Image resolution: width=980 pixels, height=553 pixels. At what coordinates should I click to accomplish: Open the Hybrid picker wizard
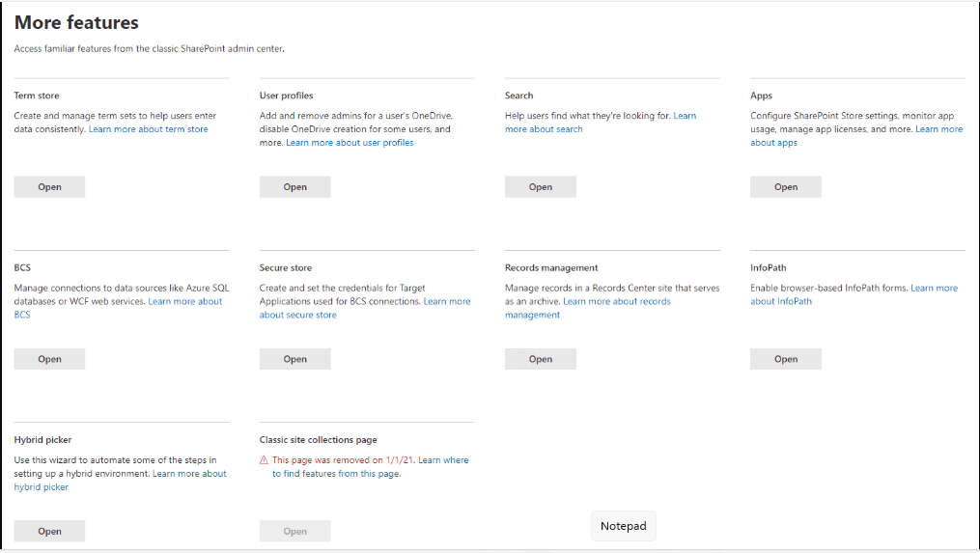pos(49,531)
